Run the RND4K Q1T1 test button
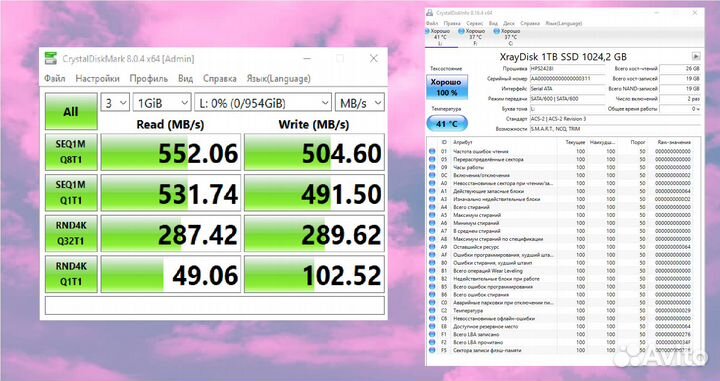This screenshot has height=381, width=720. (x=71, y=274)
